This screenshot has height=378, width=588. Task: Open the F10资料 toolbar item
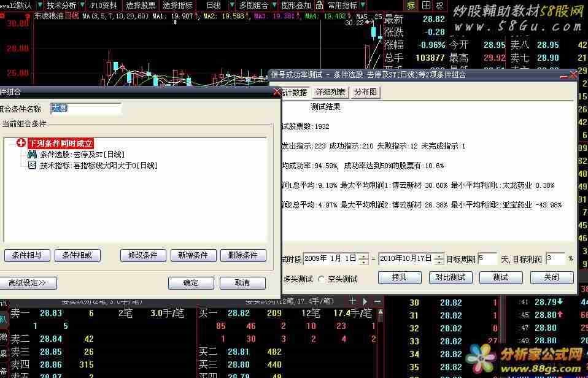click(x=104, y=6)
